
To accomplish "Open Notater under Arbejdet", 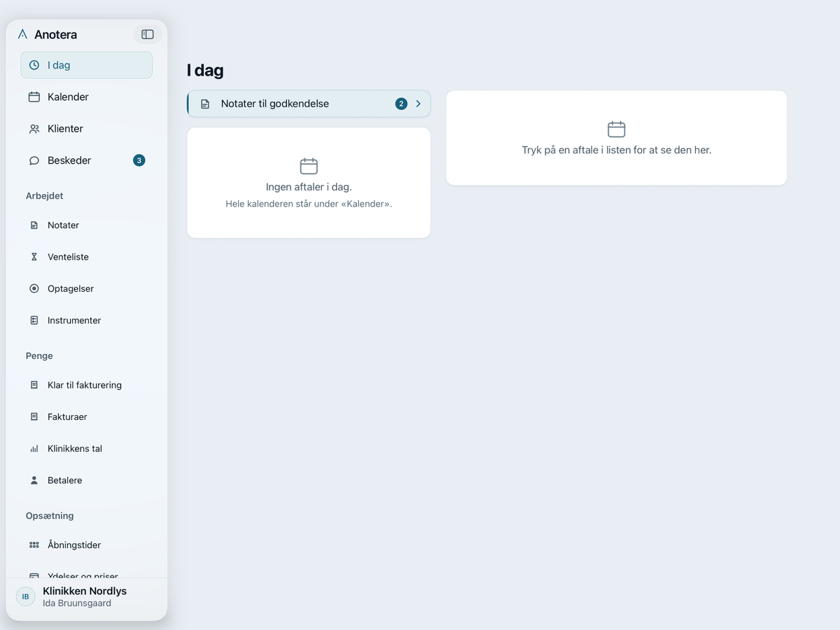I will coord(87,225).
